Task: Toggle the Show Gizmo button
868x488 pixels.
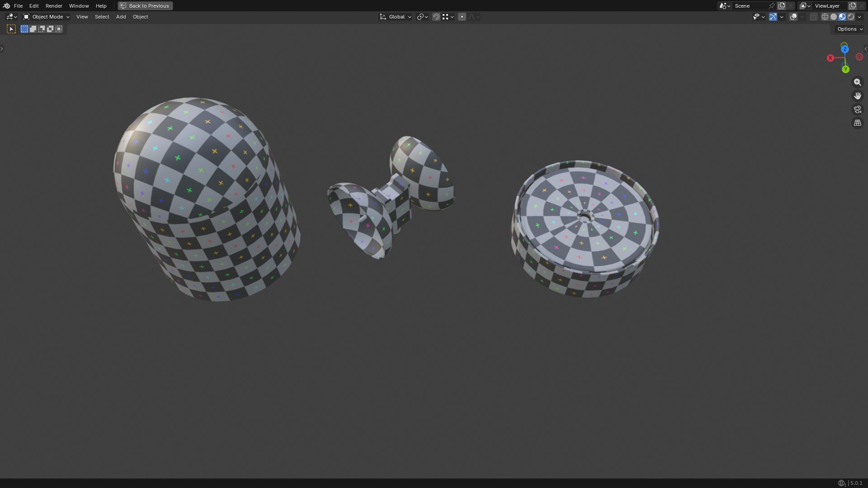Action: [773, 17]
